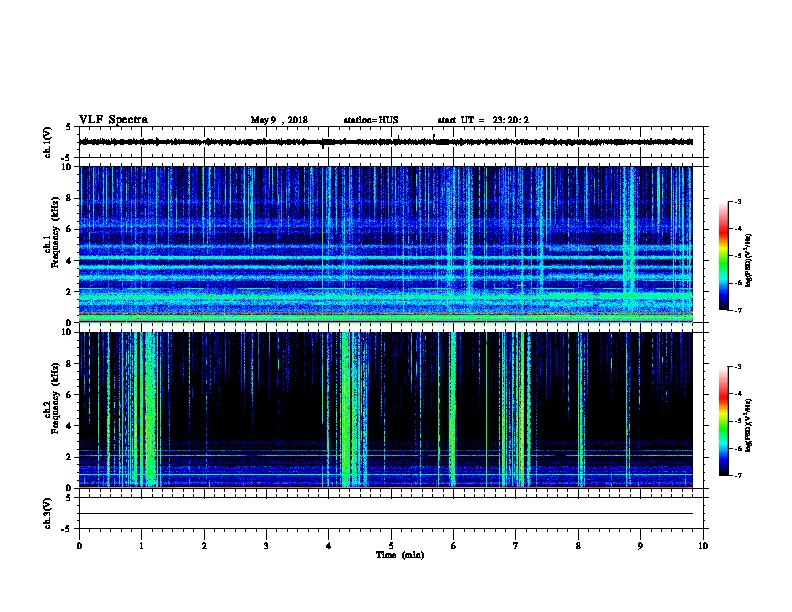This screenshot has width=792, height=612.
Task: Click time axis tick label "3"
Action: tap(266, 545)
